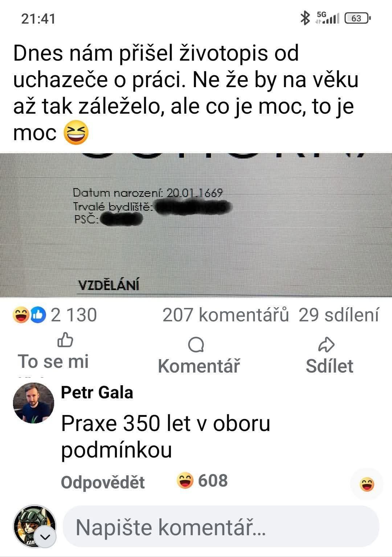Open reactions count 2 130

tap(74, 315)
